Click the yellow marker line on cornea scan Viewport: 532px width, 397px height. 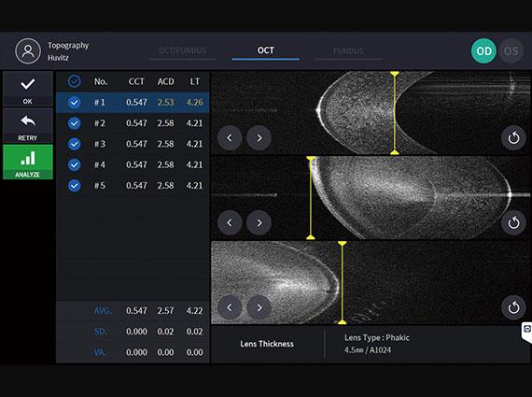[394, 113]
